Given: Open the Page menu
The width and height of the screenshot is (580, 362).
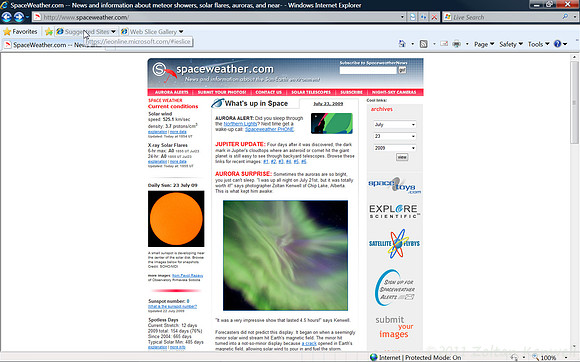Looking at the screenshot, I should tap(484, 44).
